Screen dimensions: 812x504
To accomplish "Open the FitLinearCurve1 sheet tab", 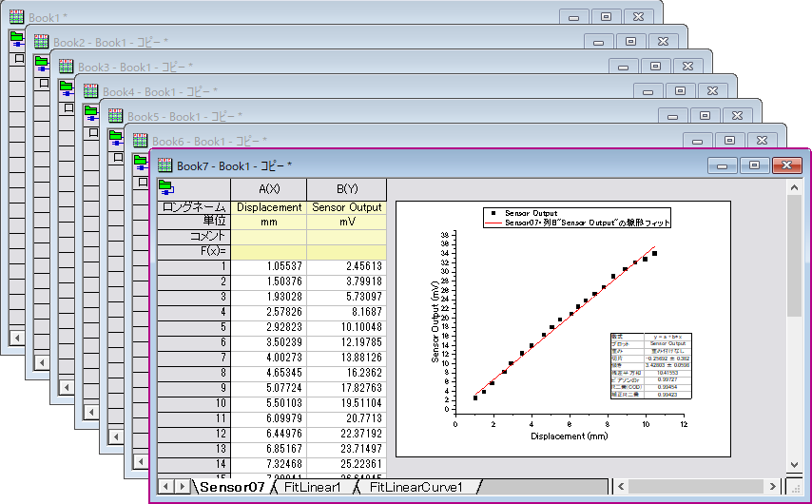I will coord(416,486).
